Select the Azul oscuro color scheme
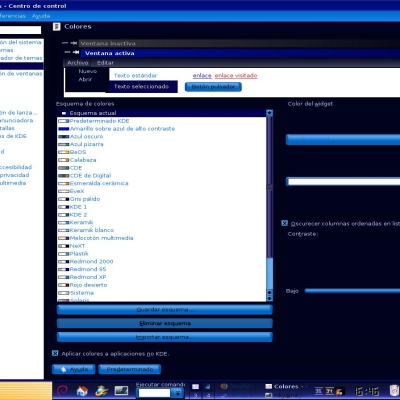400x400 pixels. (162, 137)
